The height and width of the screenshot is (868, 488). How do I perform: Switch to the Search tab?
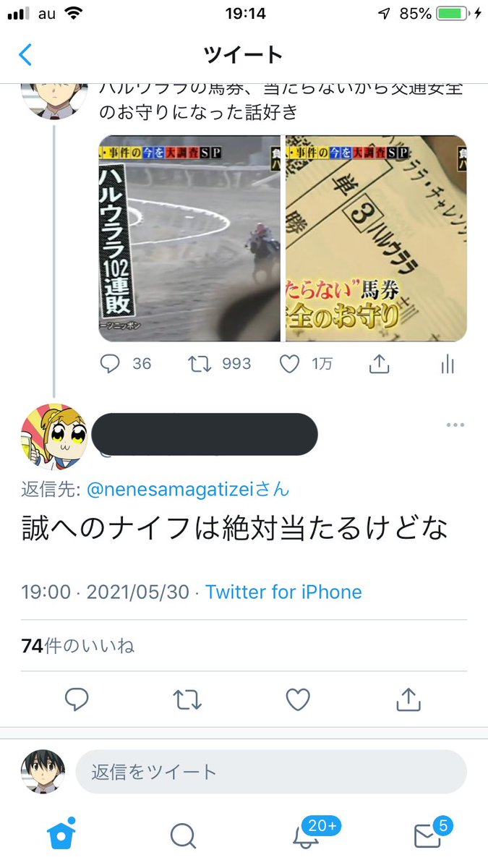tap(183, 836)
